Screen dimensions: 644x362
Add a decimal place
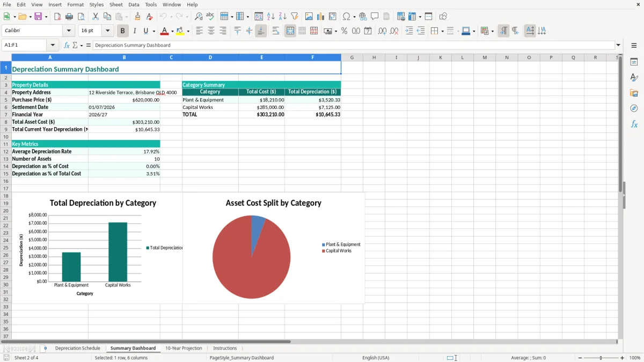pyautogui.click(x=382, y=31)
